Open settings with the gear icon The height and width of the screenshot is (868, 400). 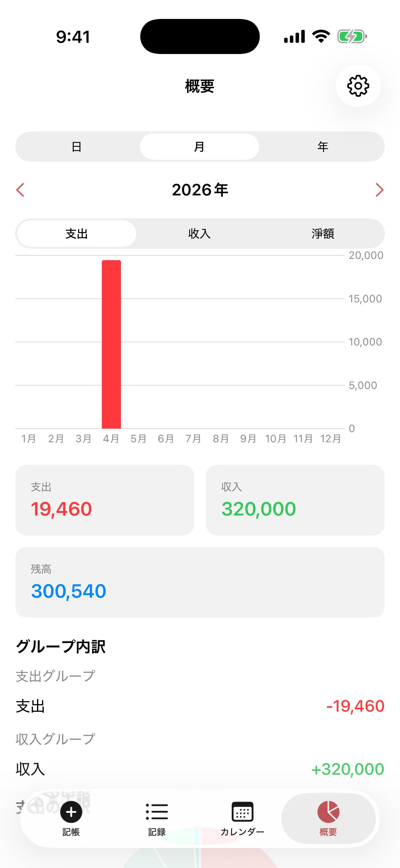[x=358, y=86]
